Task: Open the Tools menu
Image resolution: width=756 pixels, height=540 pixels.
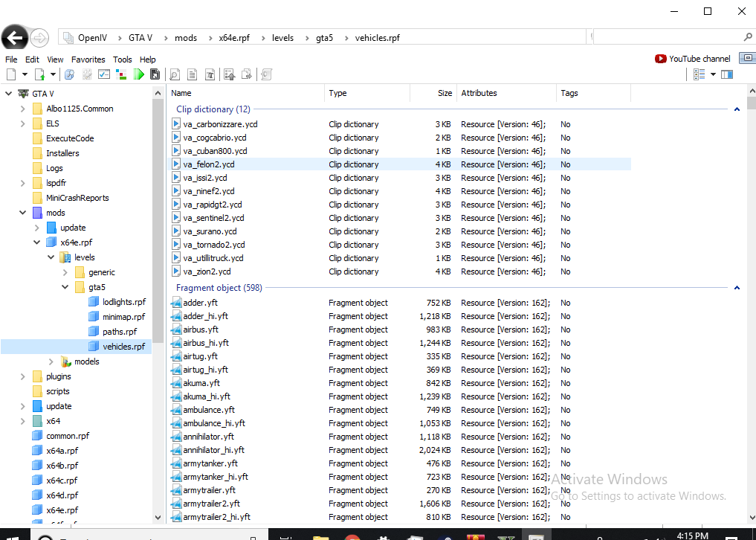Action: pos(122,60)
